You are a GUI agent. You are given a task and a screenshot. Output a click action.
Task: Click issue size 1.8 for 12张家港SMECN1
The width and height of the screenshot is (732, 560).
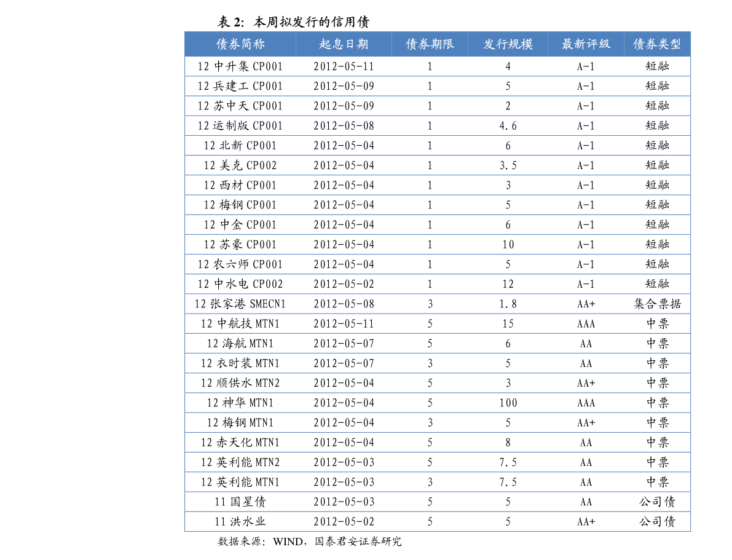click(508, 304)
